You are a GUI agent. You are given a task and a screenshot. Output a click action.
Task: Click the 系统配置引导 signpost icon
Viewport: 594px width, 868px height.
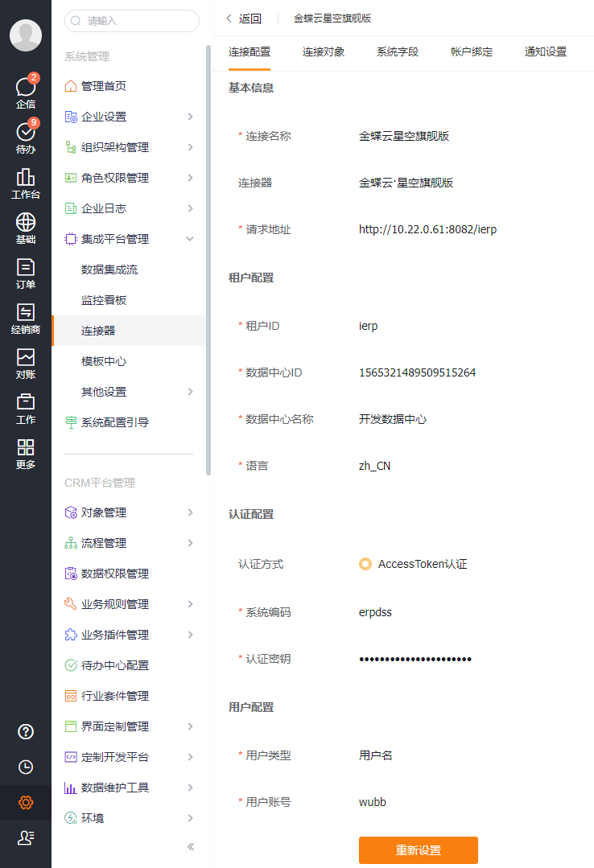click(x=70, y=422)
